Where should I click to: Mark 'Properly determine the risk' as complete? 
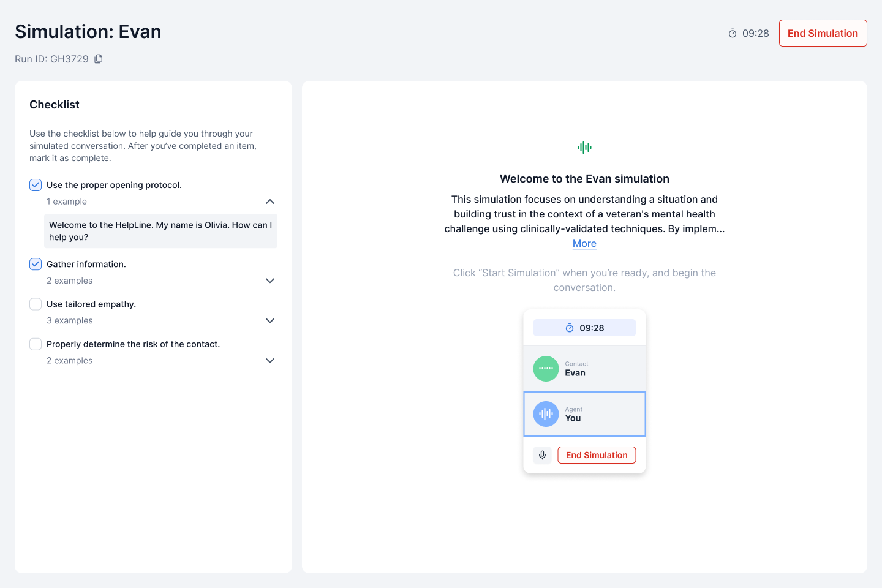(x=36, y=344)
